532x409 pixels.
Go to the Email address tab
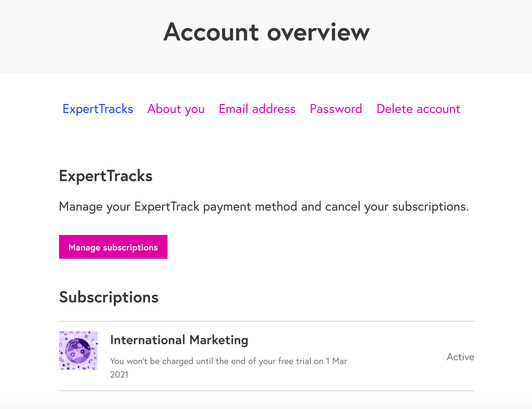pyautogui.click(x=257, y=109)
